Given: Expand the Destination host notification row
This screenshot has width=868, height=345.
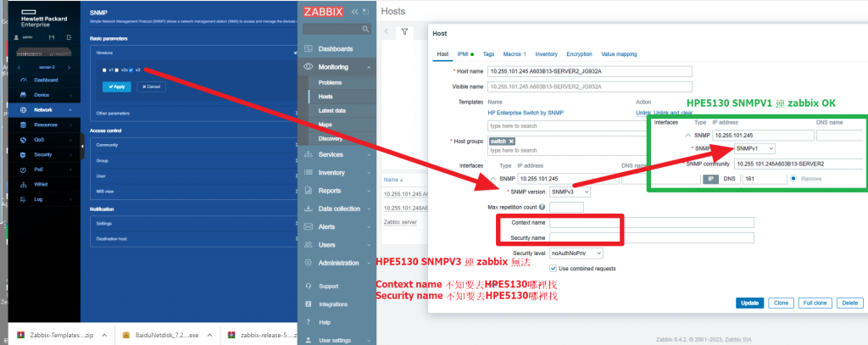Looking at the screenshot, I should pyautogui.click(x=193, y=239).
